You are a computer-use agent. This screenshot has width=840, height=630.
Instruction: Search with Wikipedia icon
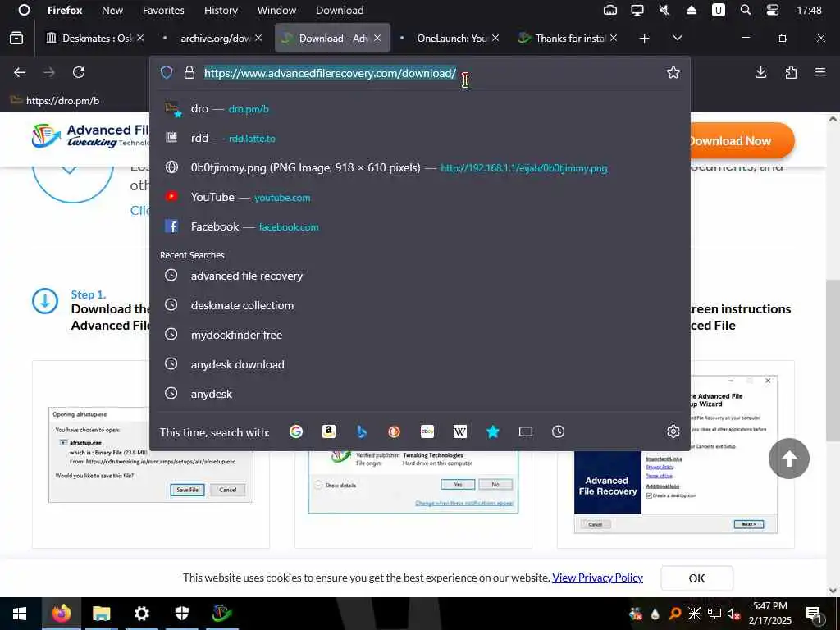(x=459, y=431)
